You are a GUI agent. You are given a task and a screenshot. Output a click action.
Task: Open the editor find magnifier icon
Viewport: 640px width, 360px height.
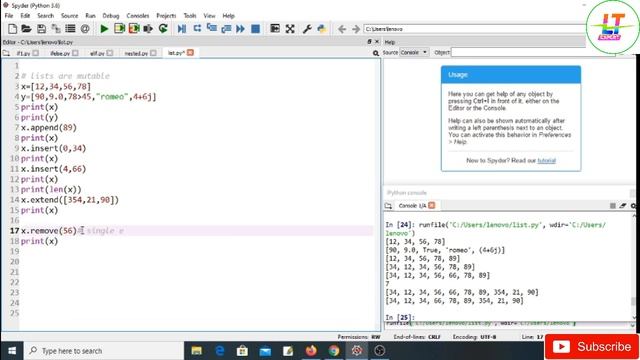click(x=376, y=53)
